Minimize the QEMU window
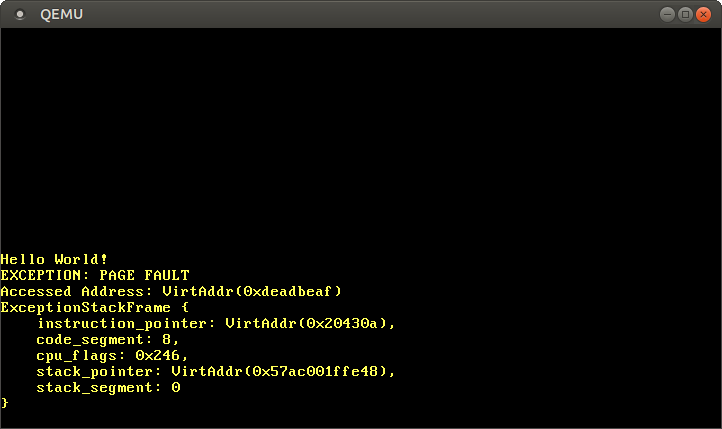 coord(668,14)
